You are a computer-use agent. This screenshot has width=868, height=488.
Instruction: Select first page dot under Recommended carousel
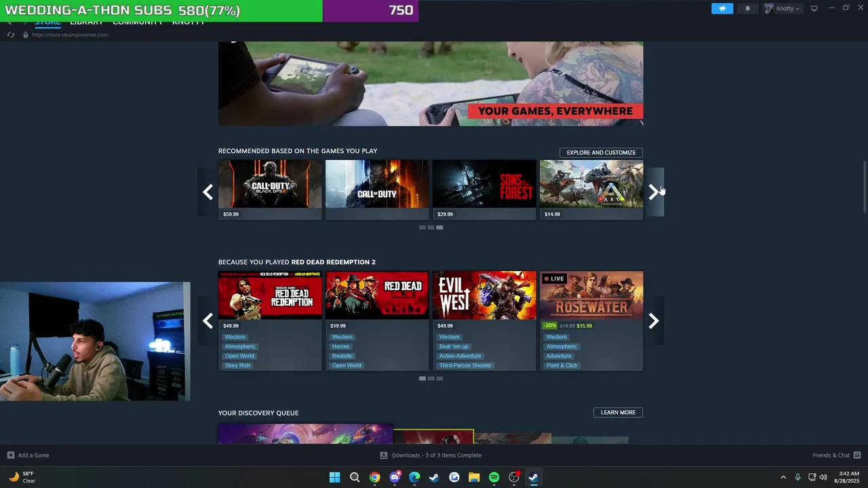(x=422, y=228)
